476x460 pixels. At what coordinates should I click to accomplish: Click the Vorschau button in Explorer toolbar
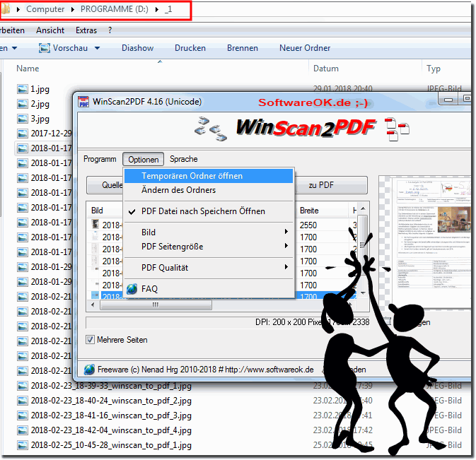coord(64,48)
